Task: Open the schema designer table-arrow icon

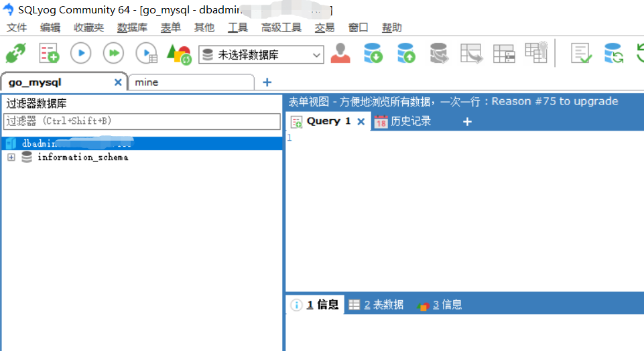Action: [472, 54]
